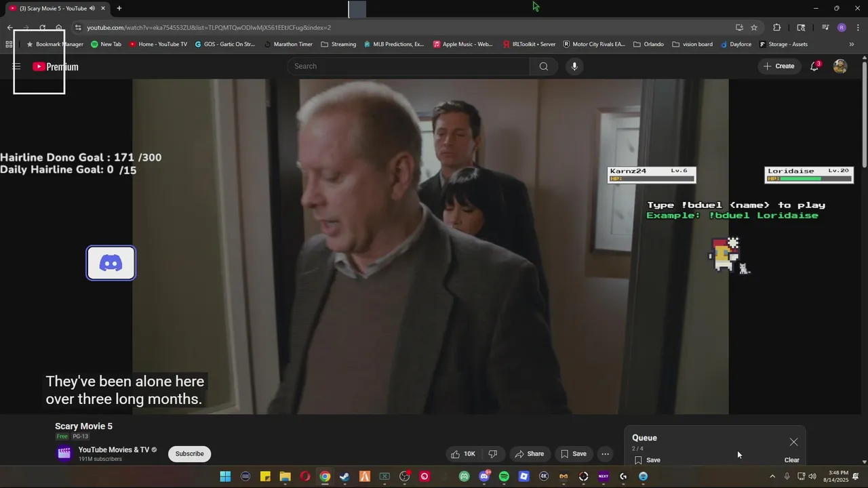Start voice search with microphone icon

coord(574,66)
